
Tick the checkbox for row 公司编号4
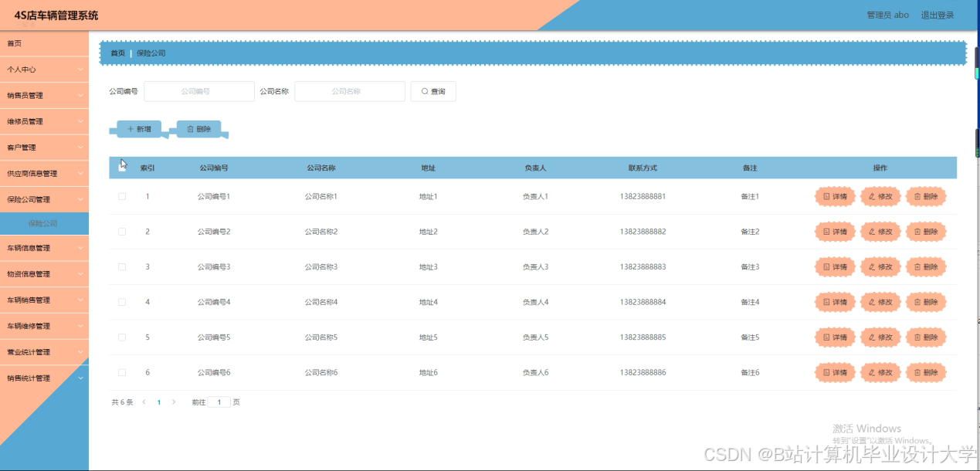coord(122,302)
